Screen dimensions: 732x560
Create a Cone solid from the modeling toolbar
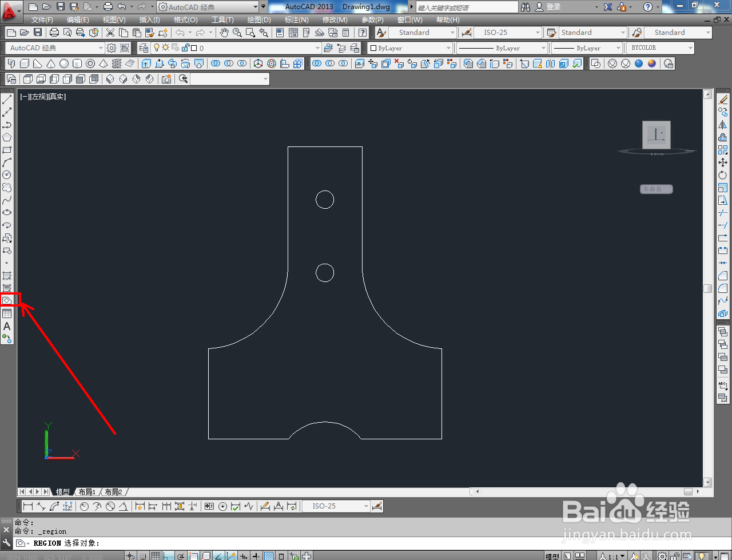[51, 63]
